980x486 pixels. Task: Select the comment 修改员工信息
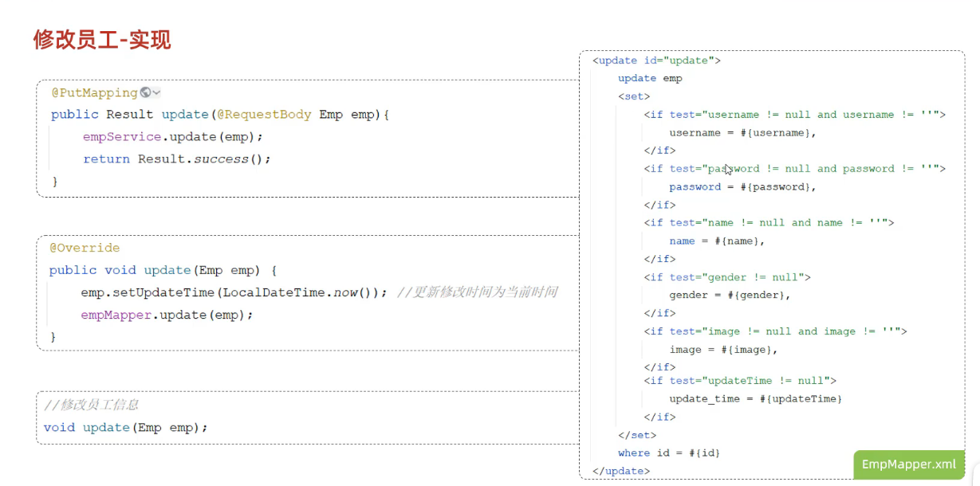92,405
